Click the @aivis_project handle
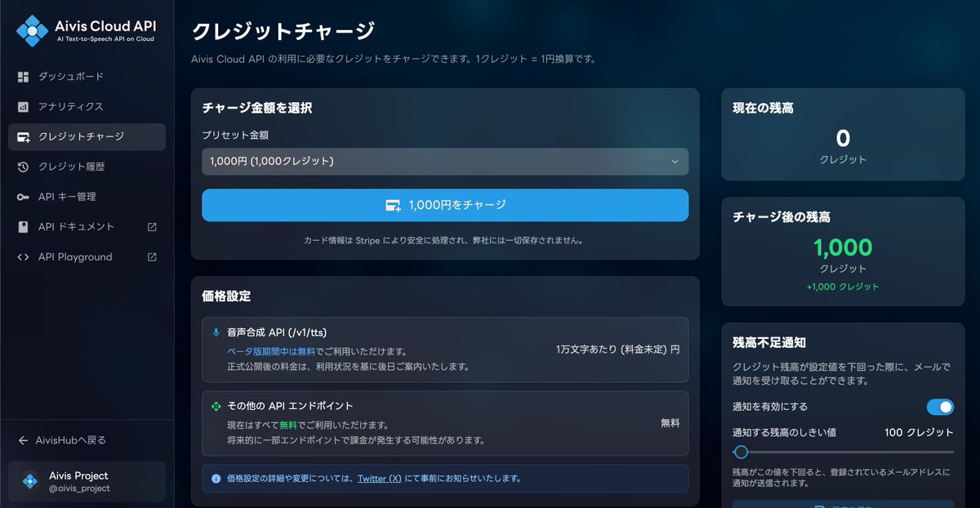Image resolution: width=980 pixels, height=508 pixels. tap(79, 488)
